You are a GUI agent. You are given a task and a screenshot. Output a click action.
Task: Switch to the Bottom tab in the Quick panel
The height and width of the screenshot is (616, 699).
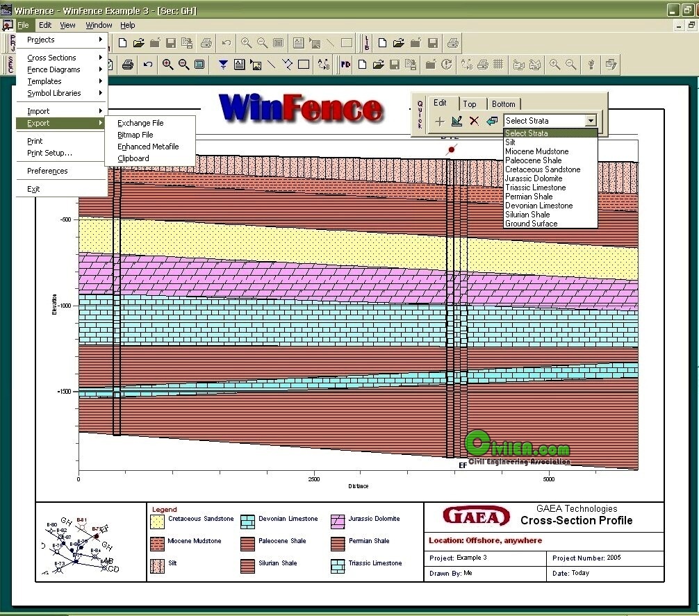pos(503,103)
